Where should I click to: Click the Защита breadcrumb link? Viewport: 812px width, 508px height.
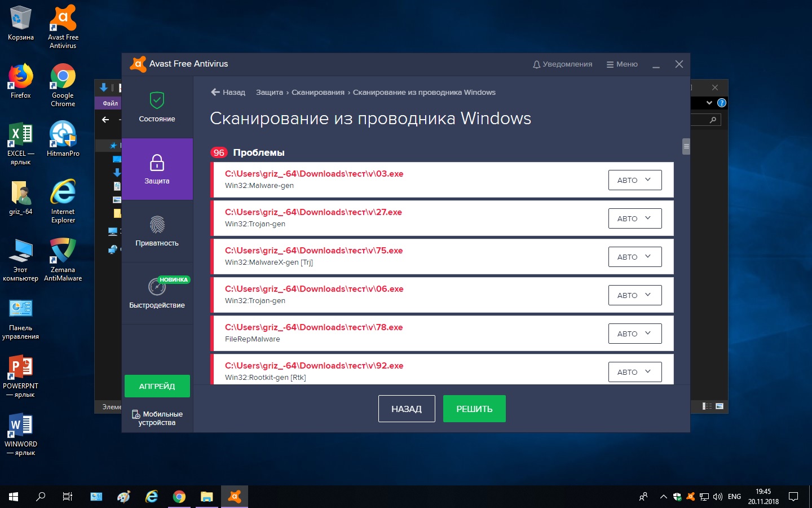tap(270, 92)
